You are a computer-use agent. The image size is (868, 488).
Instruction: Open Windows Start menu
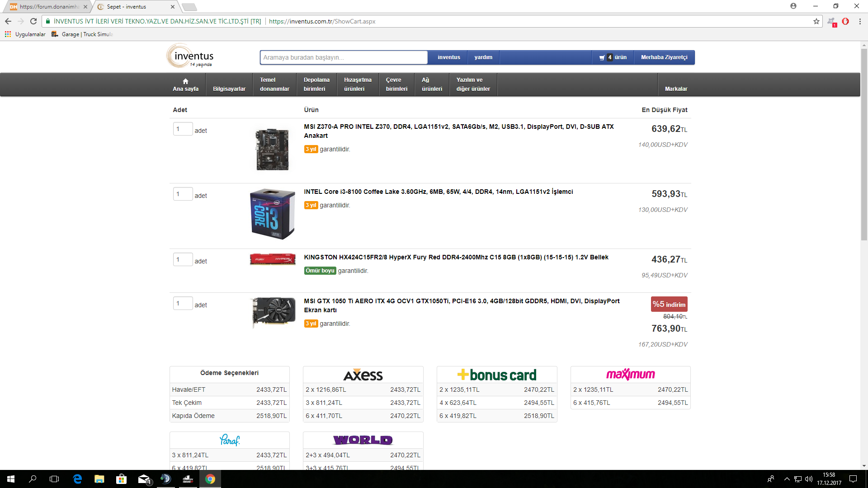pos(11,479)
